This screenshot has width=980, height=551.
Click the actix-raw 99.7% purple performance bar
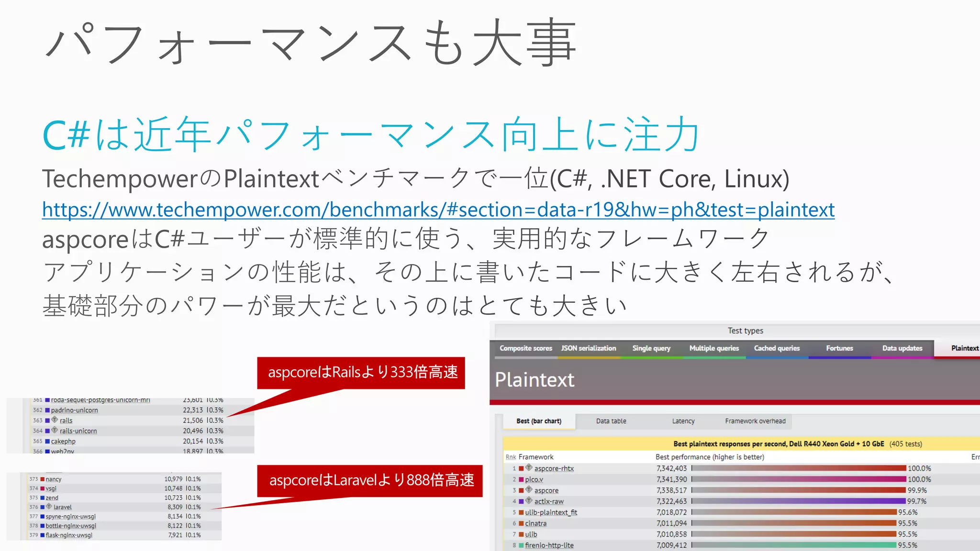[798, 502]
